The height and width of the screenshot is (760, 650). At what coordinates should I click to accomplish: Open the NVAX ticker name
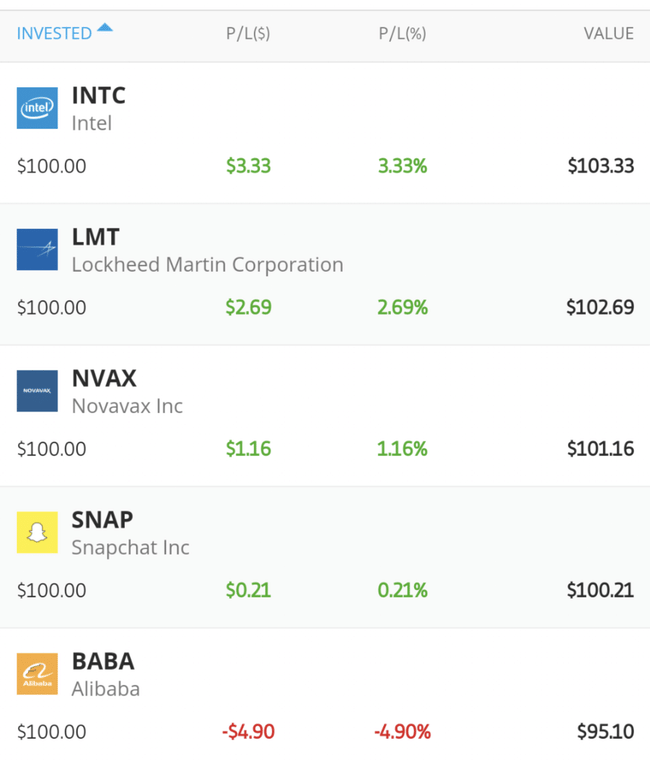pyautogui.click(x=104, y=379)
